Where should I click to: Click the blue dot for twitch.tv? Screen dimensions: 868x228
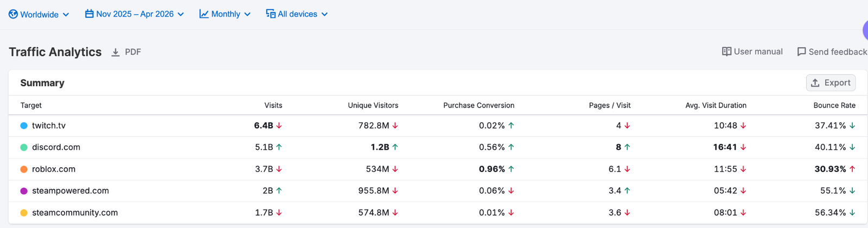point(24,125)
